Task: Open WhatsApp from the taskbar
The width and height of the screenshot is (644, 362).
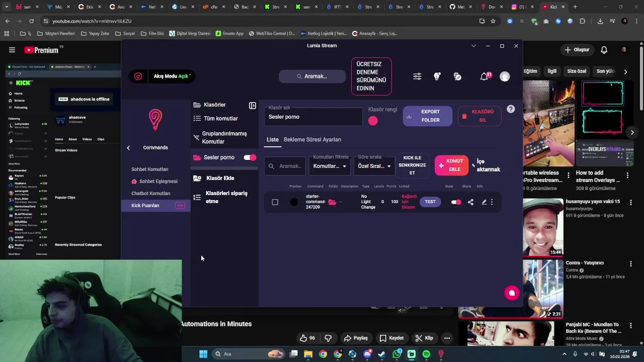Action: 397,354
